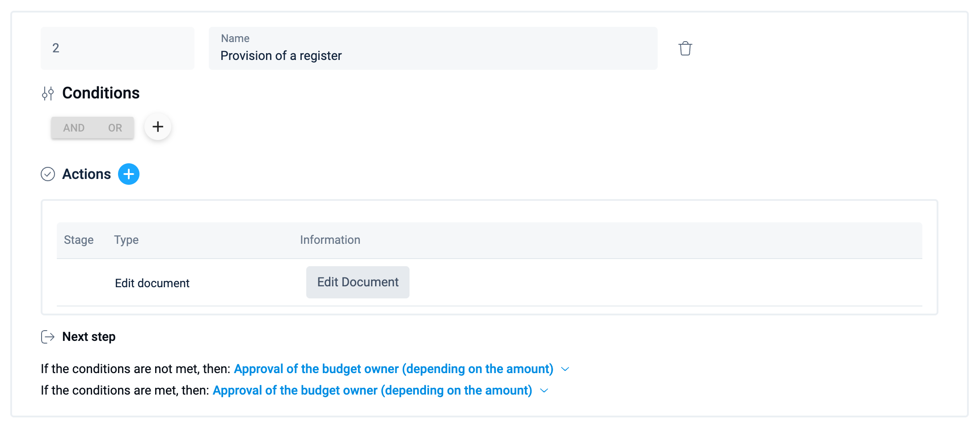Image resolution: width=980 pixels, height=425 pixels.
Task: Select the AND condition operator
Action: [74, 128]
